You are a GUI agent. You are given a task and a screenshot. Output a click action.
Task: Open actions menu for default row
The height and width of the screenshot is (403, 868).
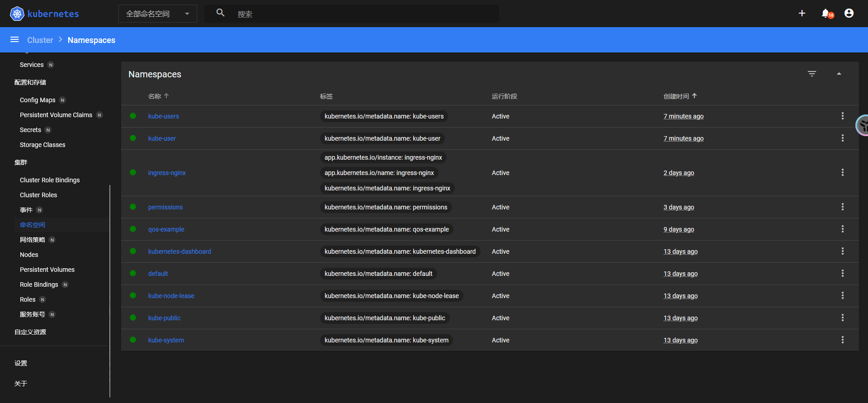tap(843, 274)
